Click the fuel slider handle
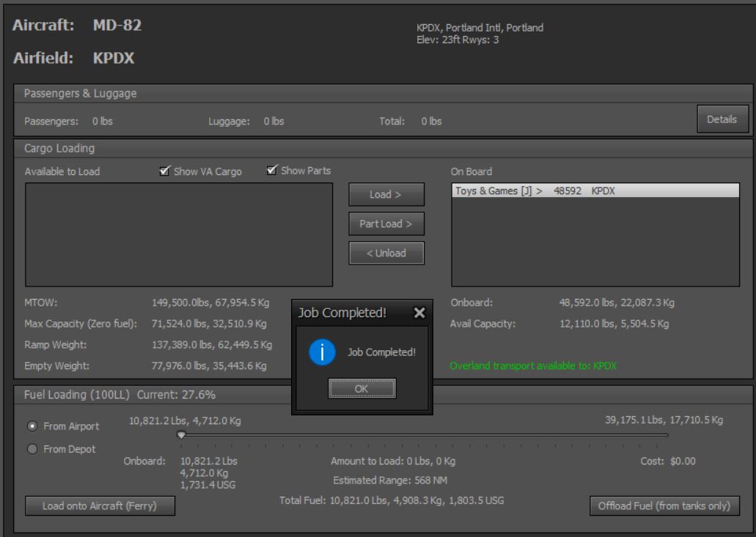756x537 pixels. (x=181, y=435)
